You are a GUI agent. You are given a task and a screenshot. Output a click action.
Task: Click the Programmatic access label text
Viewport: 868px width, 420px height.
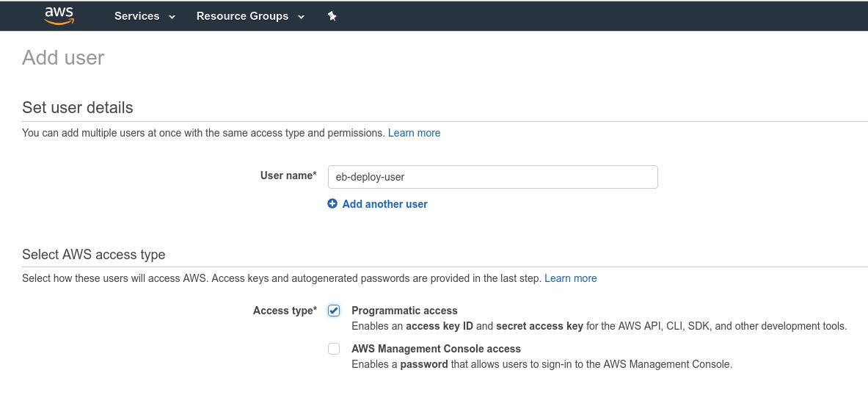pos(404,311)
